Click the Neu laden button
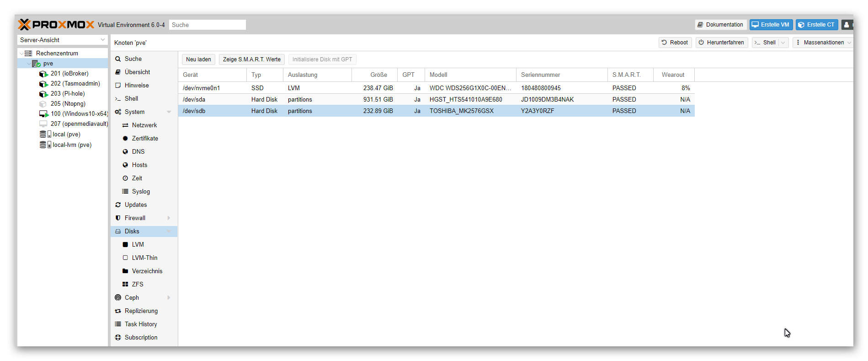 pyautogui.click(x=198, y=59)
